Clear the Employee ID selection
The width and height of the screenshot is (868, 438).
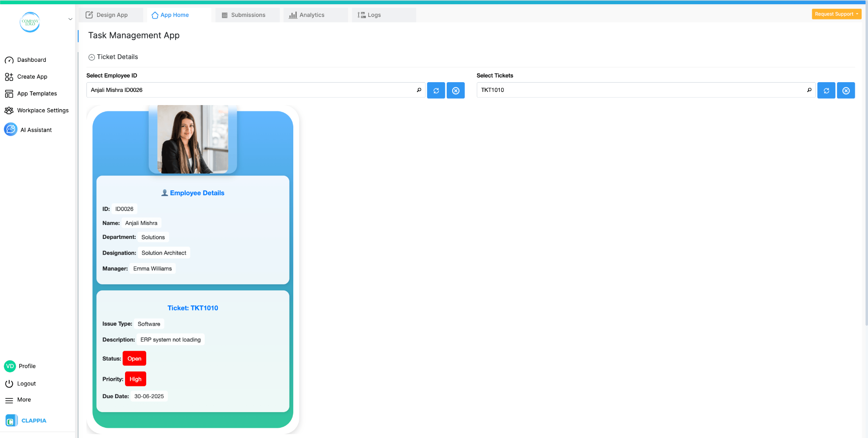coord(456,90)
